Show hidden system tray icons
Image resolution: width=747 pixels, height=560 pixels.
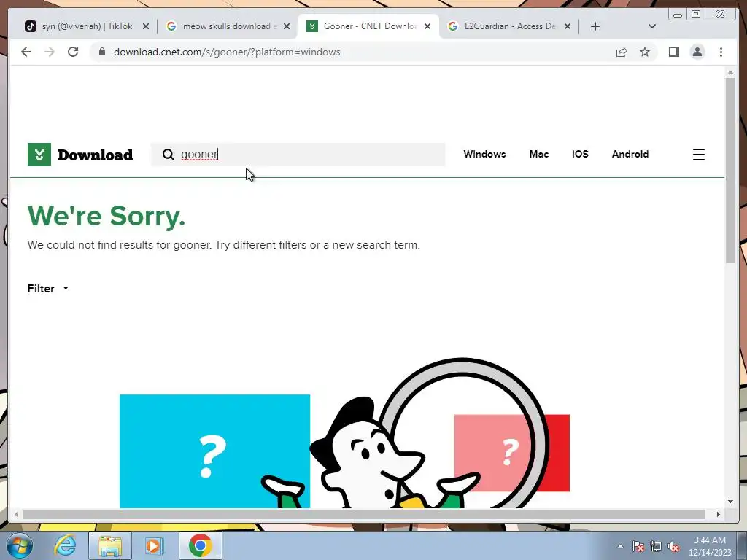pos(620,546)
